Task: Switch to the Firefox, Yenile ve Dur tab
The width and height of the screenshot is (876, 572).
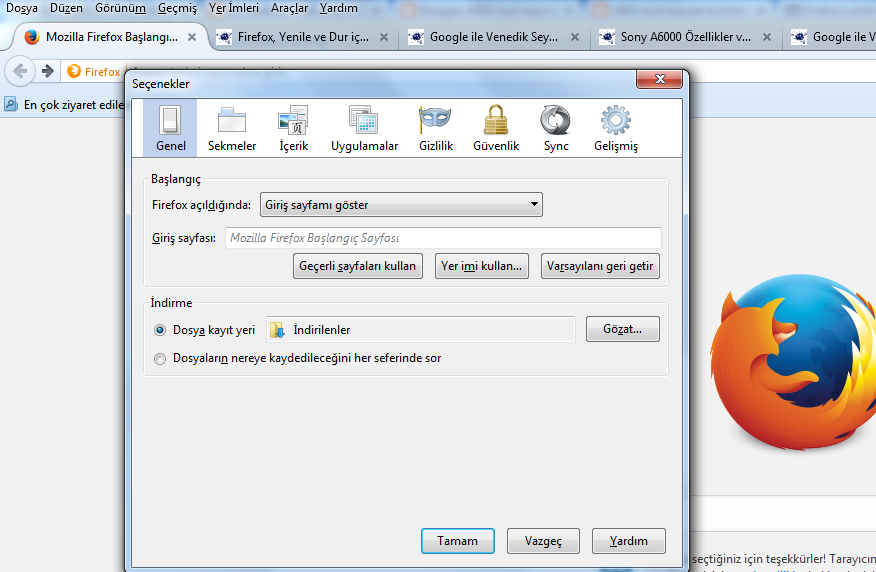Action: coord(303,37)
